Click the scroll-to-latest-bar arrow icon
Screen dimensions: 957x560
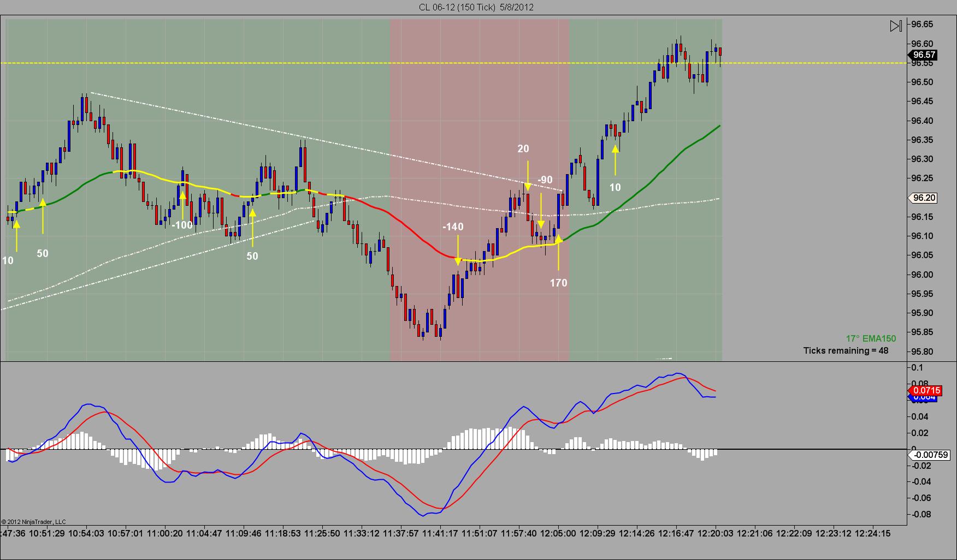(x=896, y=26)
